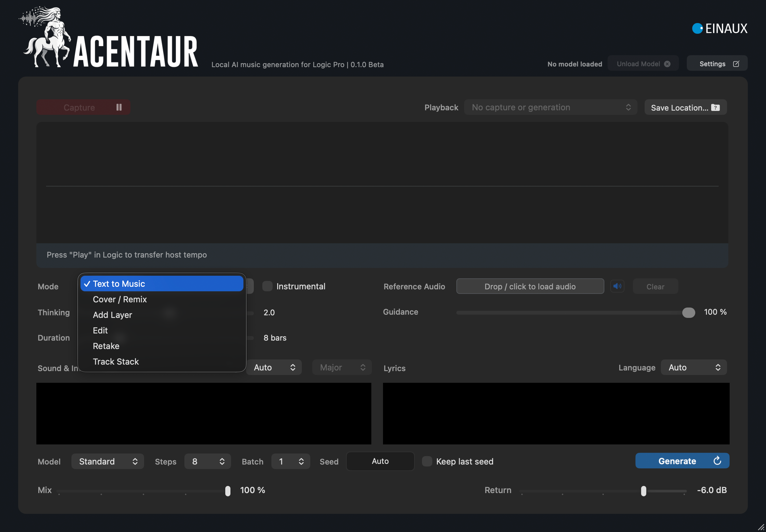
Task: Choose Add Layer from mode menu
Action: coord(162,315)
